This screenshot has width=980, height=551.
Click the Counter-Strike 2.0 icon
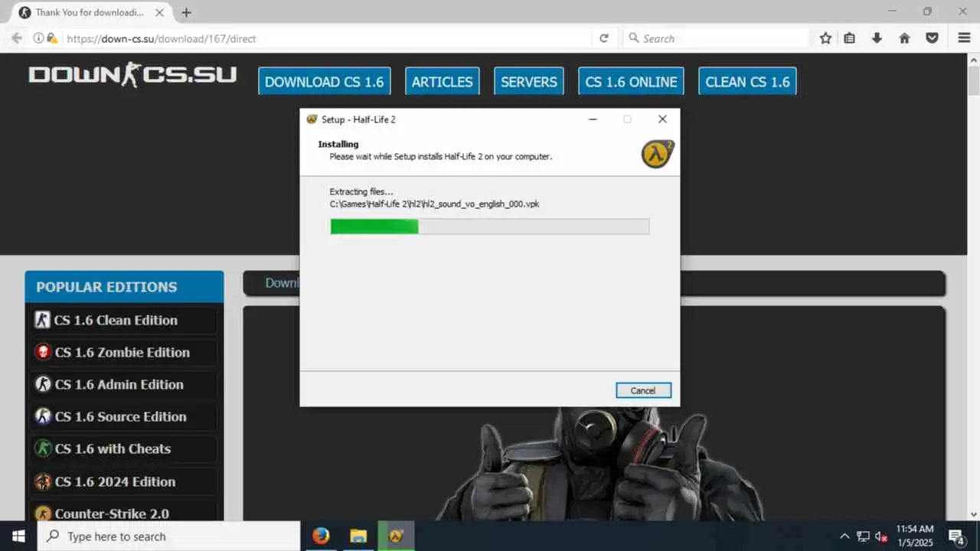(x=43, y=514)
